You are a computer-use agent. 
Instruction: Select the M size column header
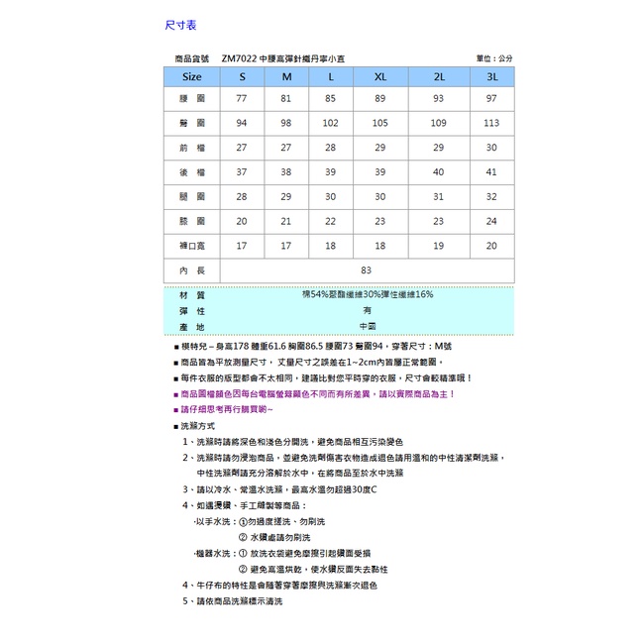(x=285, y=76)
